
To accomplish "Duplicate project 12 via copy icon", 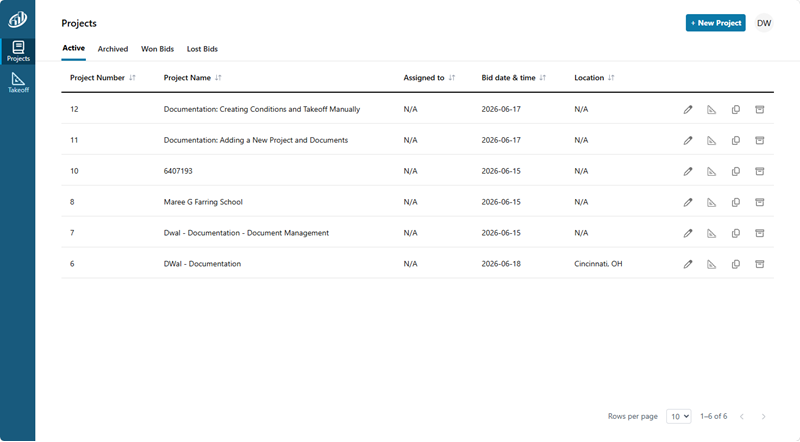I will [x=736, y=109].
